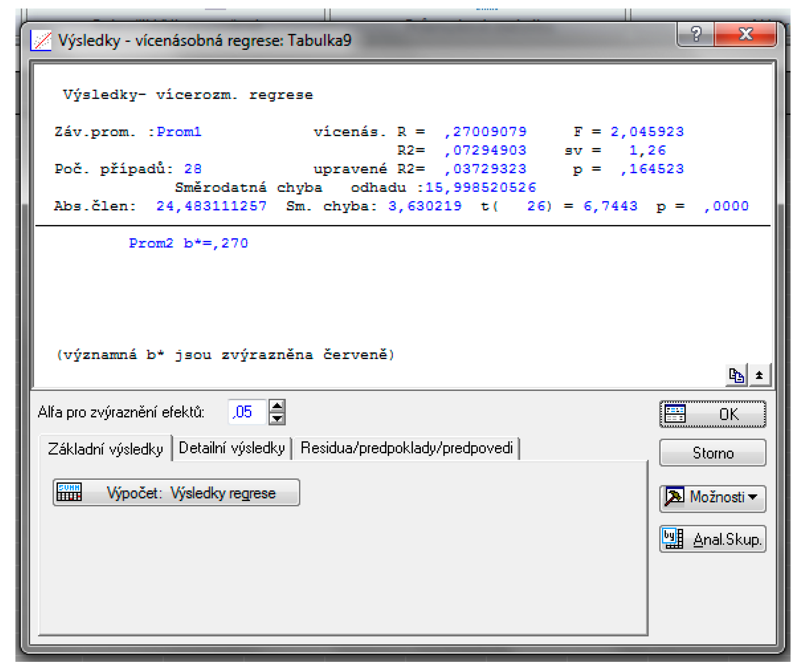This screenshot has width=803, height=672.
Task: Click Storno to cancel the dialog
Action: (x=712, y=453)
